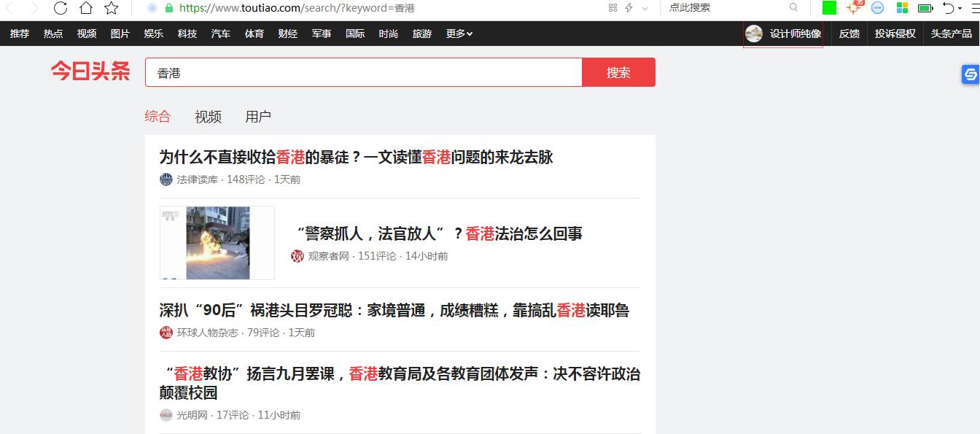Screen dimensions: 980x434
Task: Click the 光明网 source avatar
Action: point(166,415)
